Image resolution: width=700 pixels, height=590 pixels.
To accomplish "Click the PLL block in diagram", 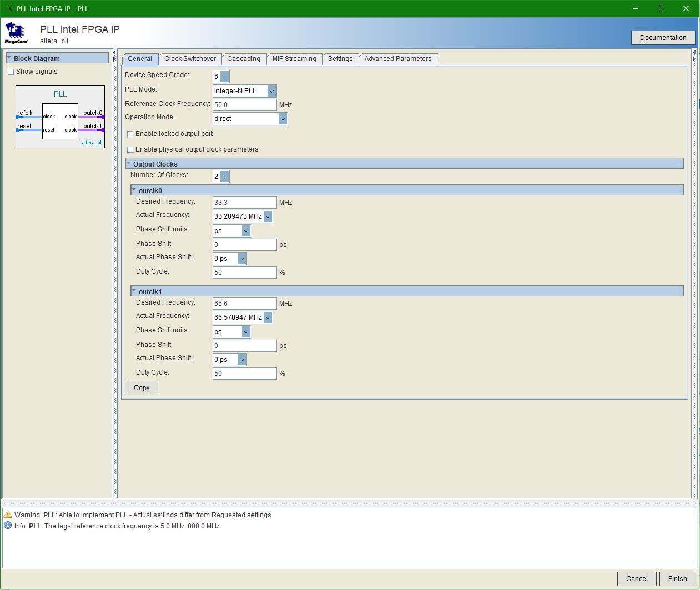I will point(60,121).
